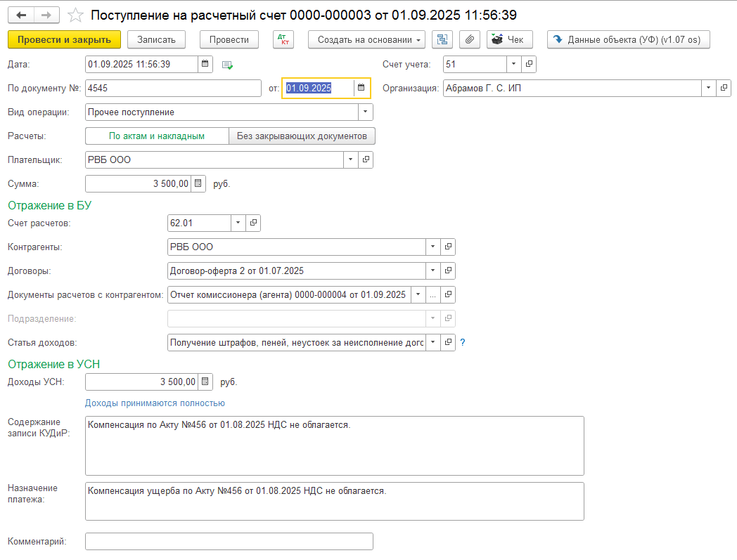Screen dimensions: 737x560
Task: Expand the Вид операции dropdown
Action: click(x=366, y=112)
